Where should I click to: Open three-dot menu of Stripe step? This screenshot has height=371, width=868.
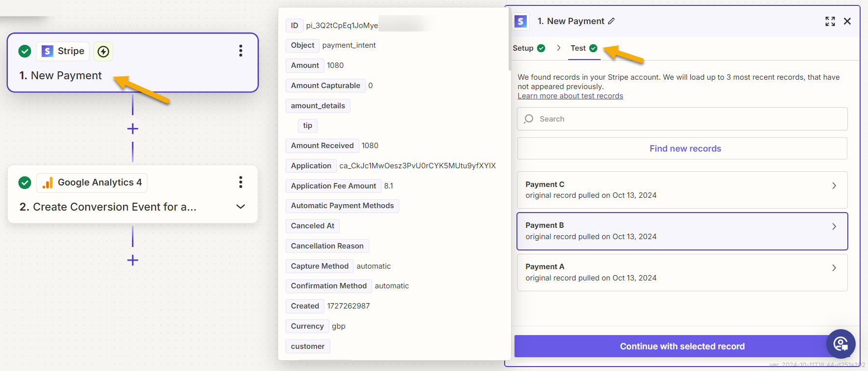pos(241,51)
